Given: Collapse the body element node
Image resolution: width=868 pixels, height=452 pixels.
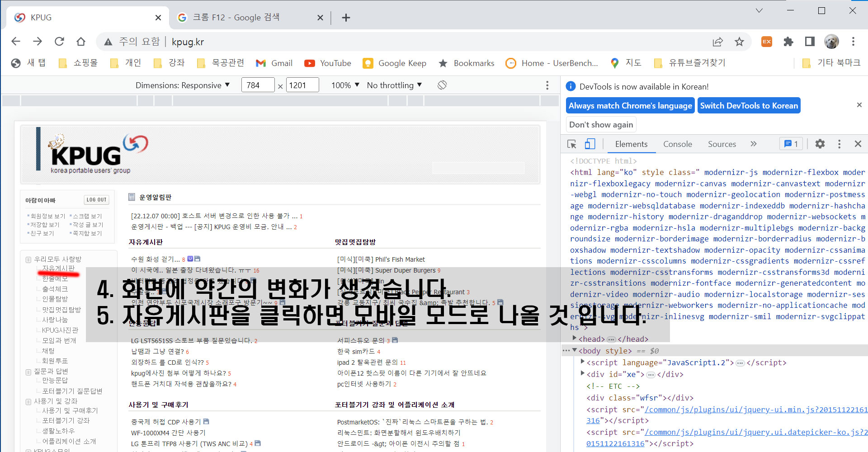Looking at the screenshot, I should click(575, 350).
